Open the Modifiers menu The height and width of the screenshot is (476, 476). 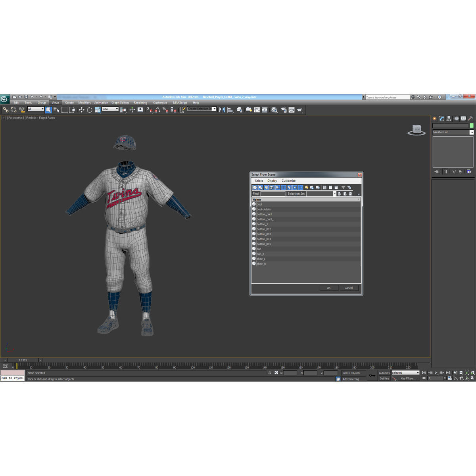84,103
